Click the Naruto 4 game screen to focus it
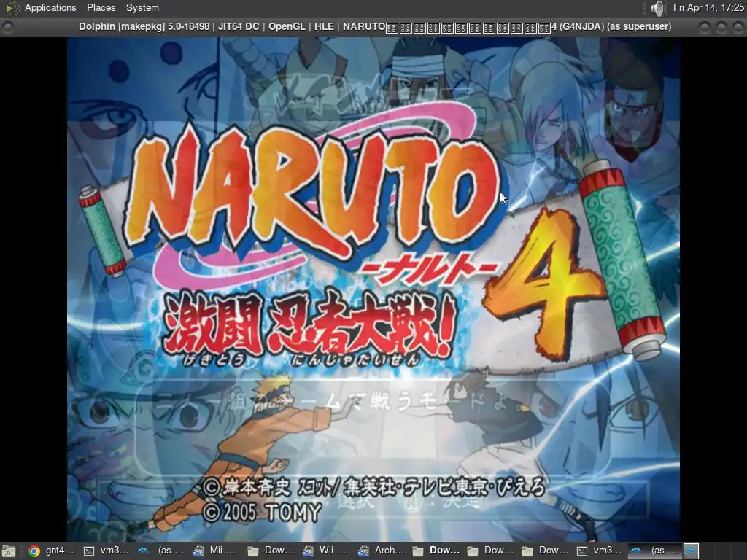The width and height of the screenshot is (747, 560). [x=373, y=289]
